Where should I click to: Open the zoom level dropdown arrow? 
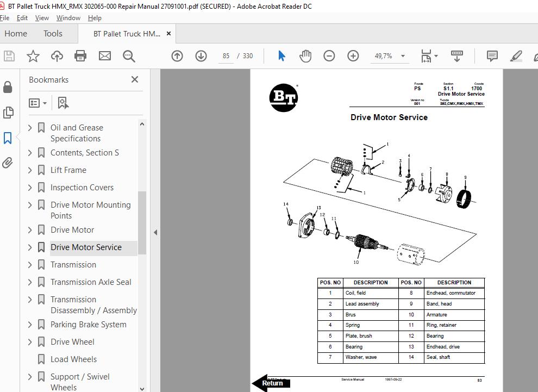(x=403, y=56)
